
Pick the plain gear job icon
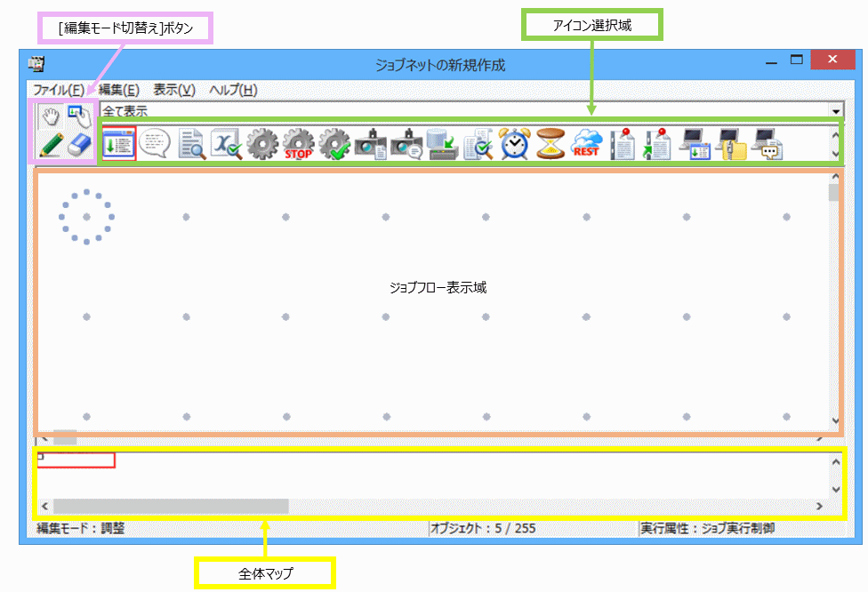click(x=262, y=144)
